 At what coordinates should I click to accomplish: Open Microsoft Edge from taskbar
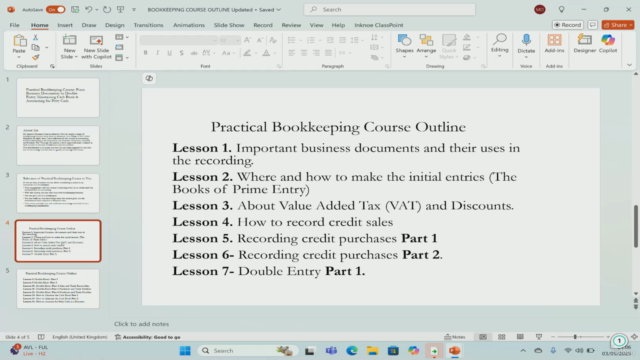[352, 351]
